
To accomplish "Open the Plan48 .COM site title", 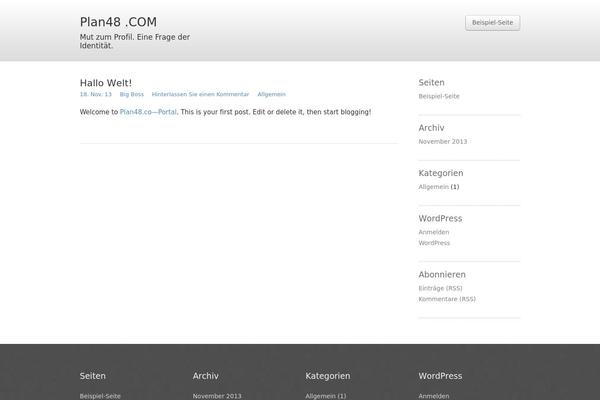I will 118,22.
